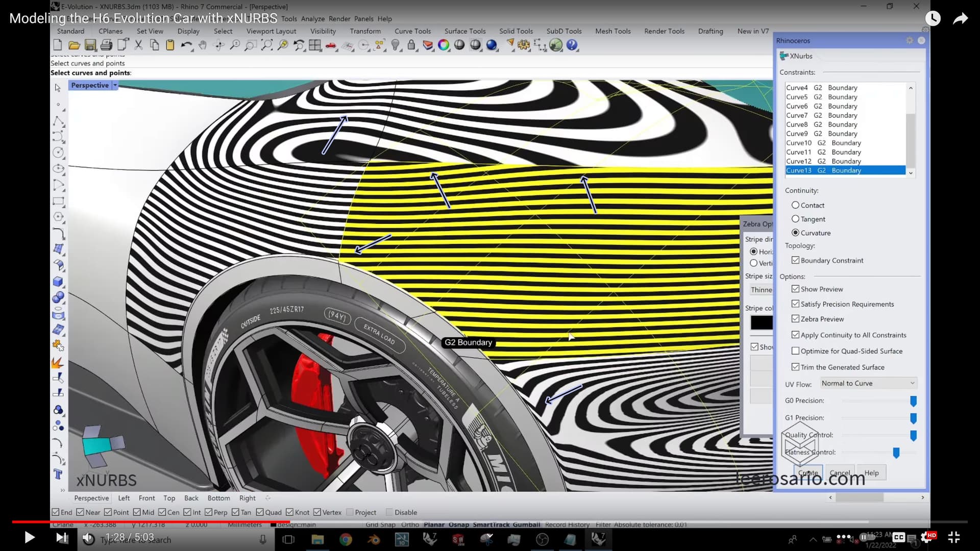Viewport: 980px width, 551px height.
Task: Open the Render menu
Action: [339, 19]
